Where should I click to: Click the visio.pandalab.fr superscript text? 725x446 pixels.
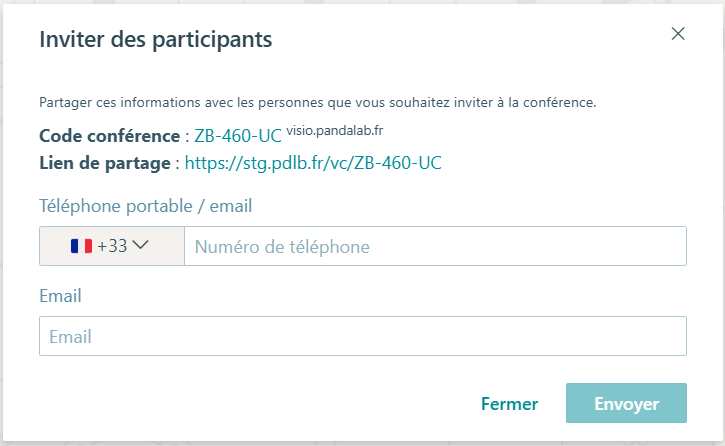[335, 131]
